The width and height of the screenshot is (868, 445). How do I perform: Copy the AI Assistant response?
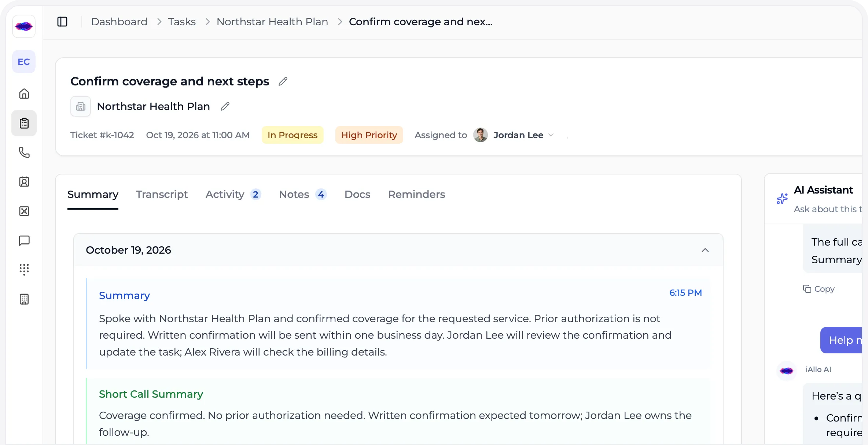[819, 289]
